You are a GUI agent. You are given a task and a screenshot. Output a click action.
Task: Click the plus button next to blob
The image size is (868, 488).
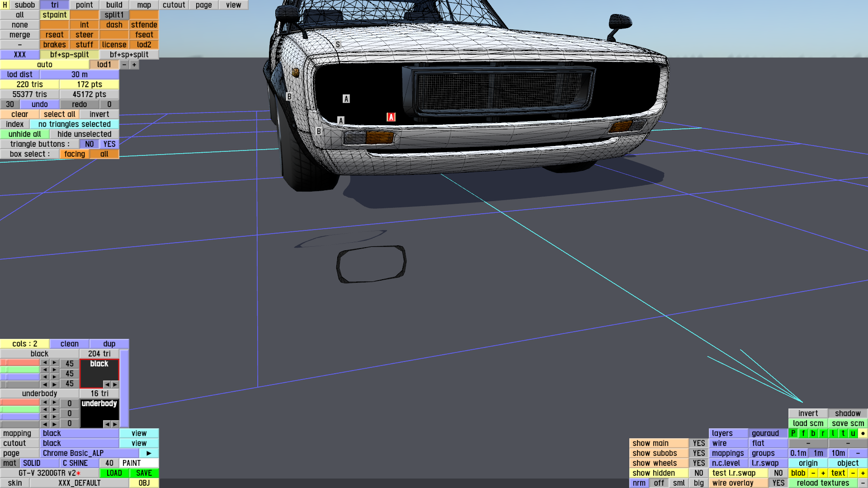[x=823, y=473]
